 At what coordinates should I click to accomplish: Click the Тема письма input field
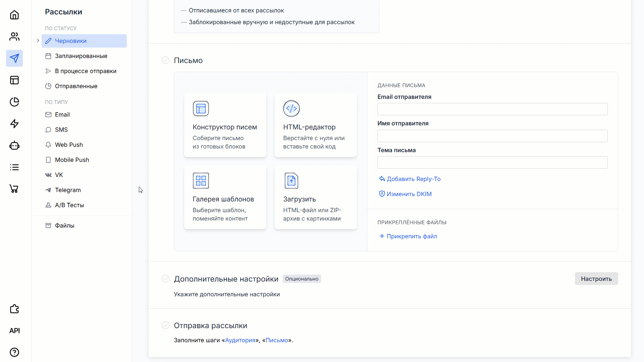[492, 162]
